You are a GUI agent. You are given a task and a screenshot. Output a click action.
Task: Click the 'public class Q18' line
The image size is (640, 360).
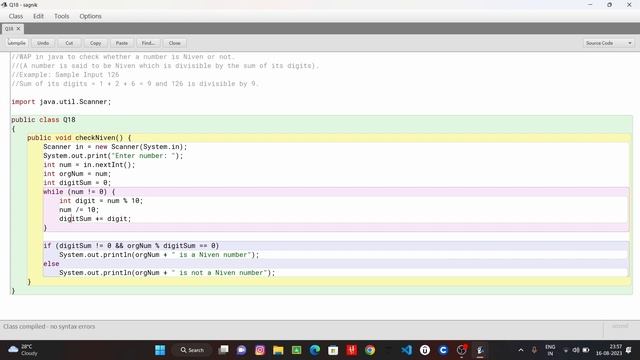tap(43, 120)
